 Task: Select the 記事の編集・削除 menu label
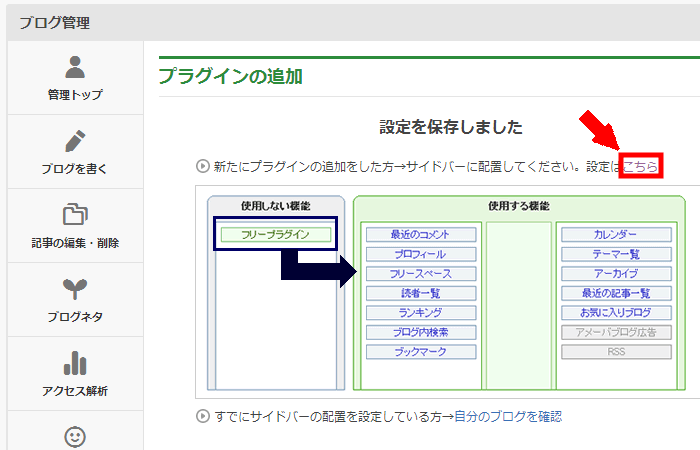click(75, 243)
